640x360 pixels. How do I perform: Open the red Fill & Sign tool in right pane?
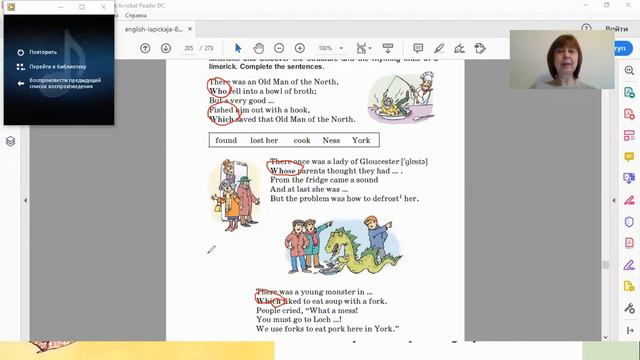pyautogui.click(x=629, y=200)
